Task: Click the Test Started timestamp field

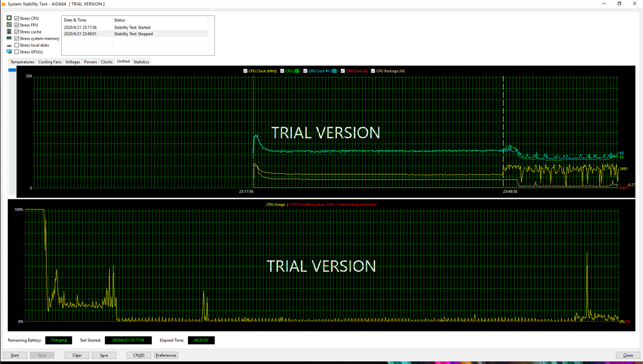Action: click(x=128, y=340)
